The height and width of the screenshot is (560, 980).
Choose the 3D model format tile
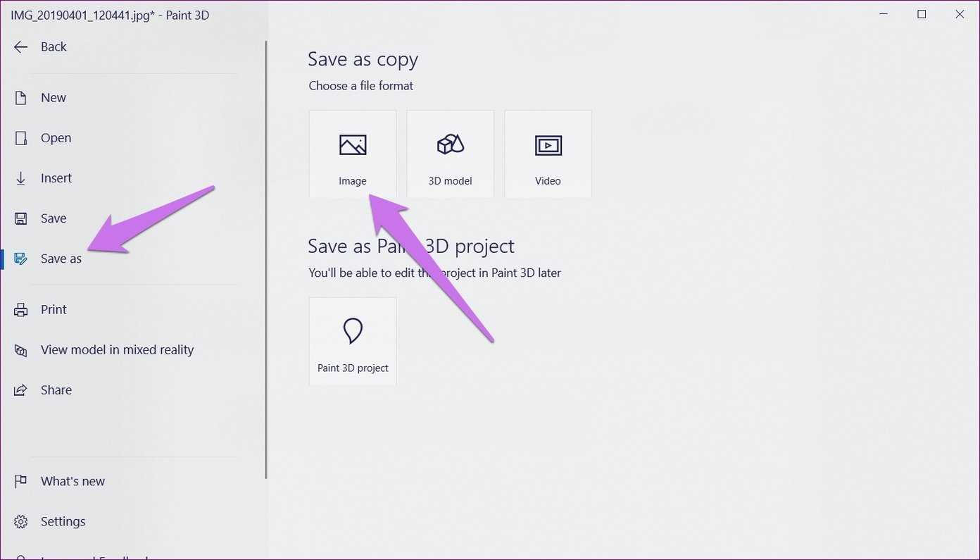[451, 154]
